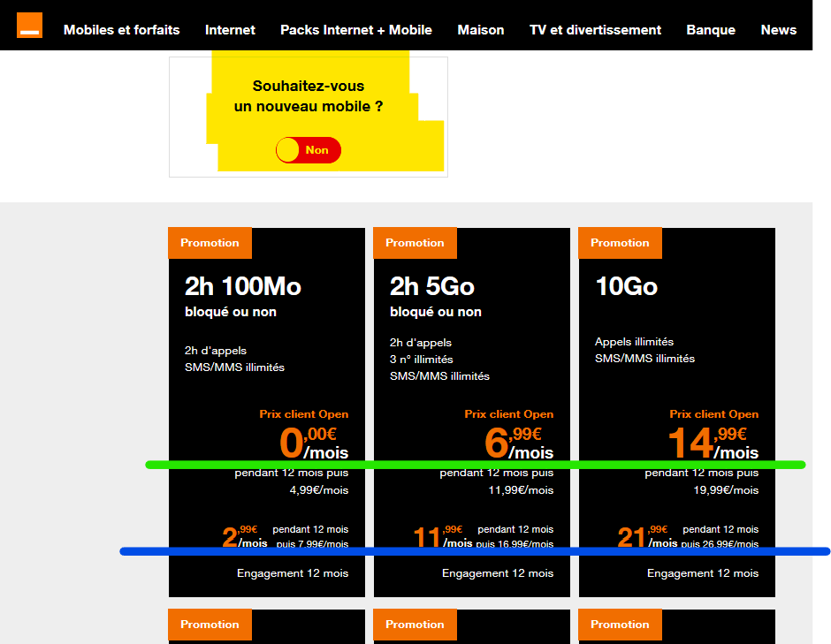Click Promotion badge on 10Go card
Image resolution: width=831 pixels, height=644 pixels.
620,243
